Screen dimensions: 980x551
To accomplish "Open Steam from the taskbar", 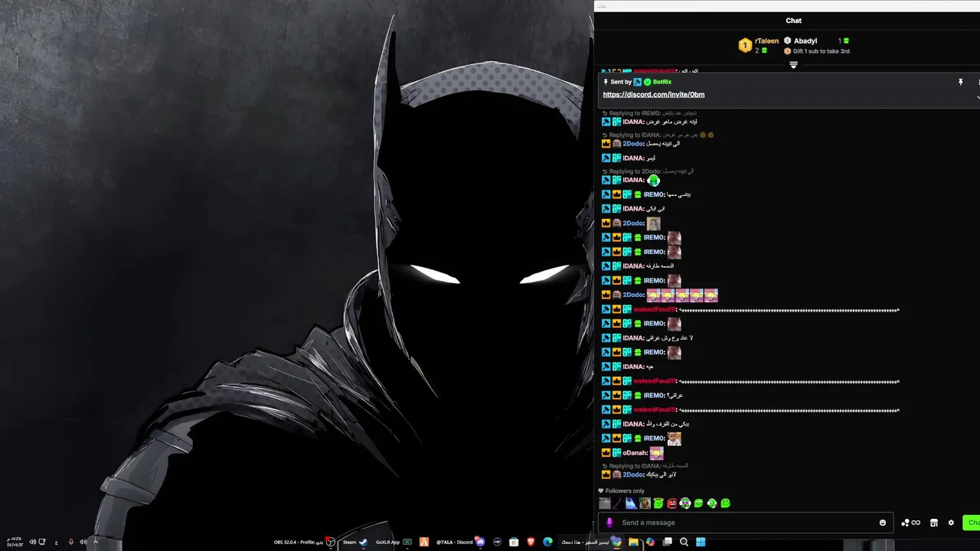I will pos(354,542).
